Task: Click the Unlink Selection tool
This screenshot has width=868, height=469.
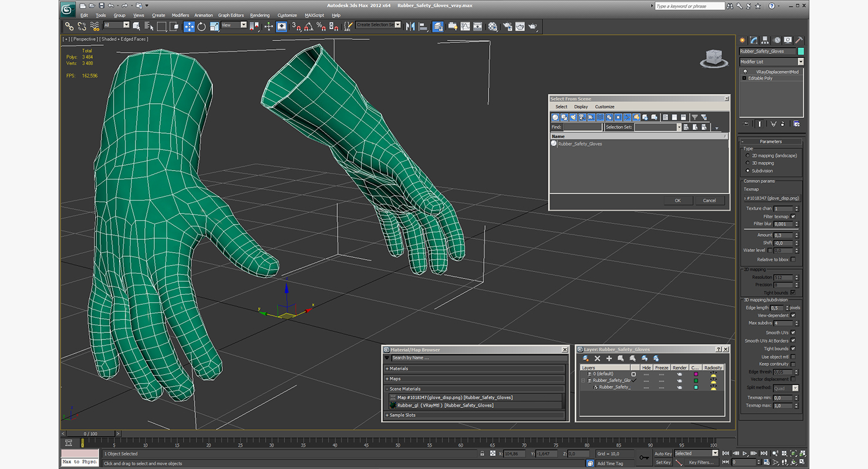Action: pos(82,26)
